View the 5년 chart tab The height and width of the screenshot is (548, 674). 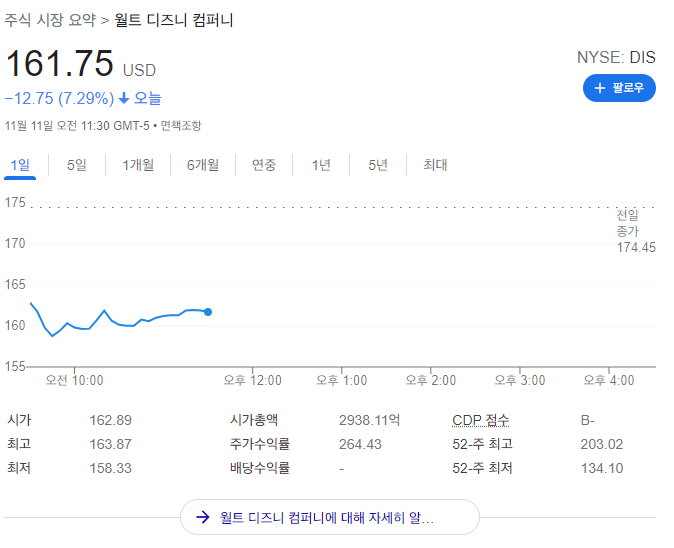pyautogui.click(x=378, y=165)
